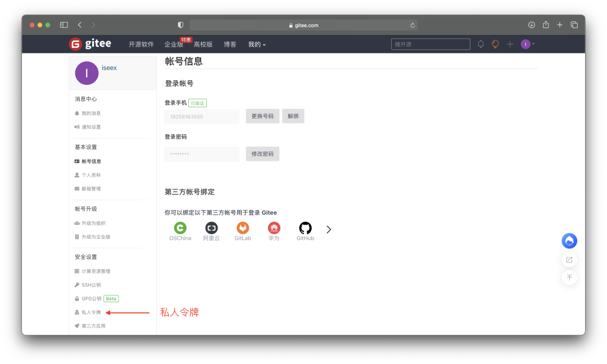Viewport: 607px width, 364px height.
Task: Click the back-to-top arrow icon
Action: pos(569,277)
